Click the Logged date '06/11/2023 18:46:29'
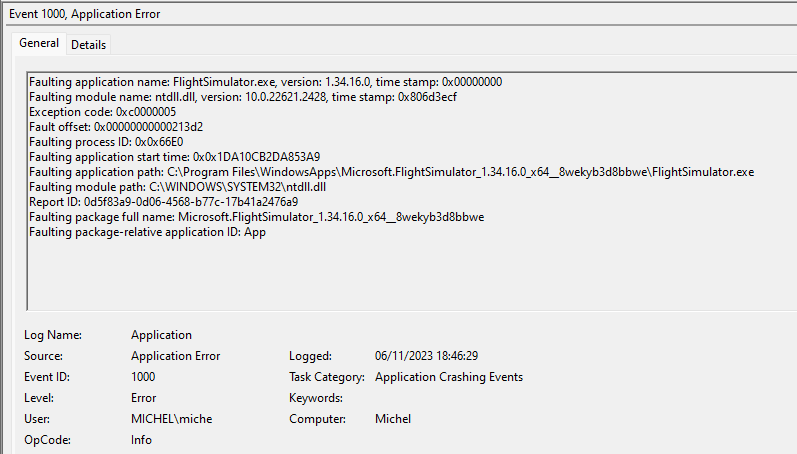The width and height of the screenshot is (797, 454). pyautogui.click(x=426, y=356)
